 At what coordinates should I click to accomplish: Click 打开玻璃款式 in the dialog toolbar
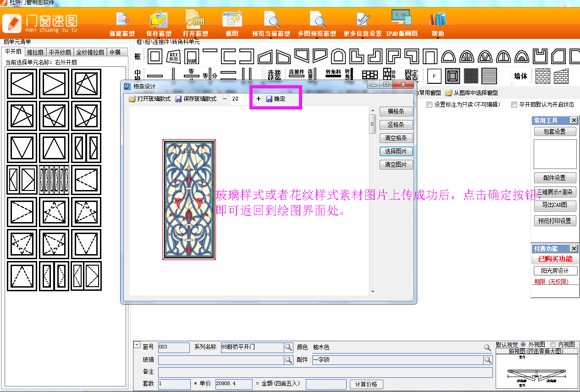[149, 99]
